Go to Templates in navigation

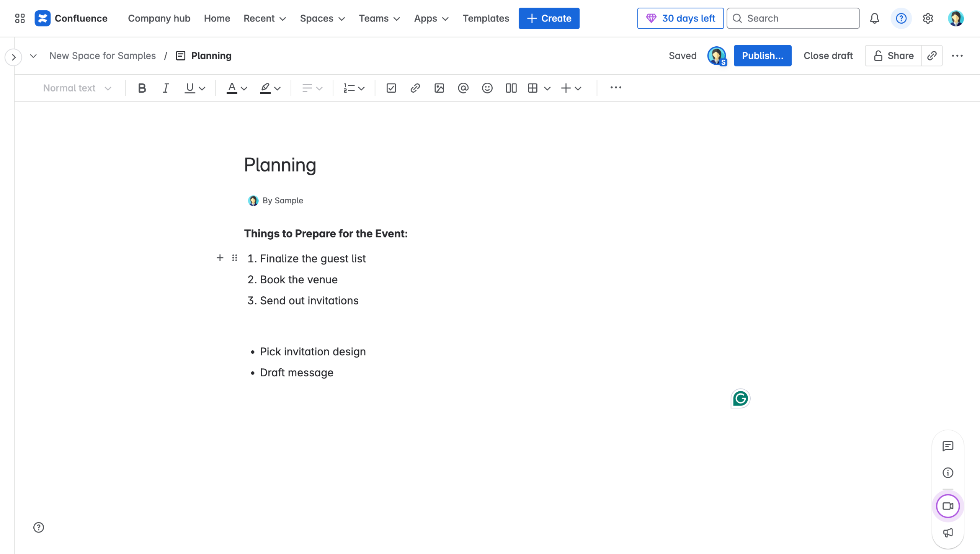coord(485,18)
